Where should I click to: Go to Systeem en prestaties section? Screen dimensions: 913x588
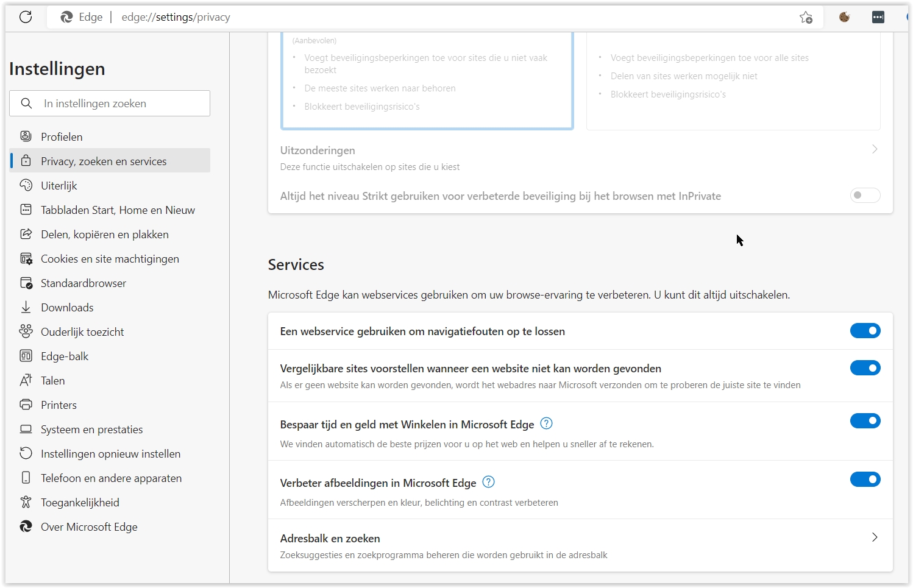point(91,430)
